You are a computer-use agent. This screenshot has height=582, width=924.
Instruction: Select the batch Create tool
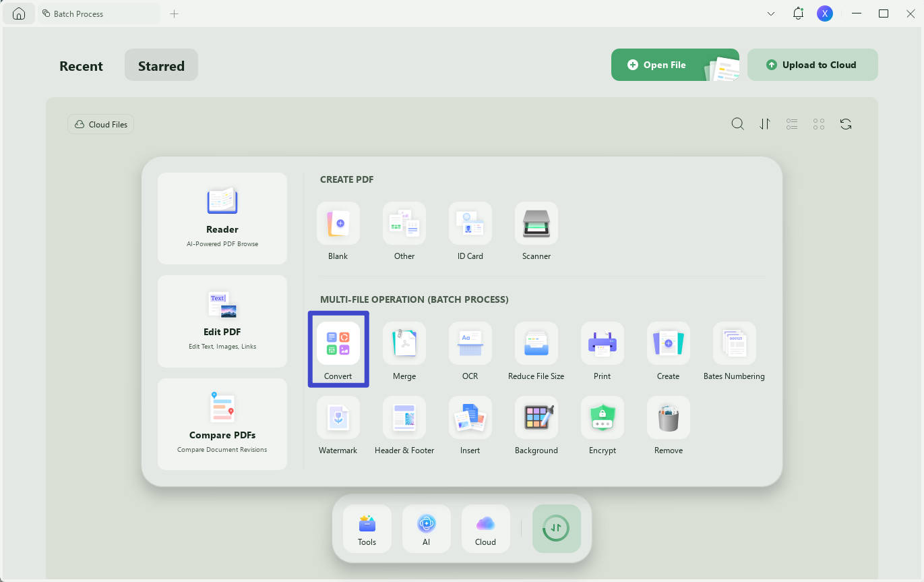tap(669, 351)
